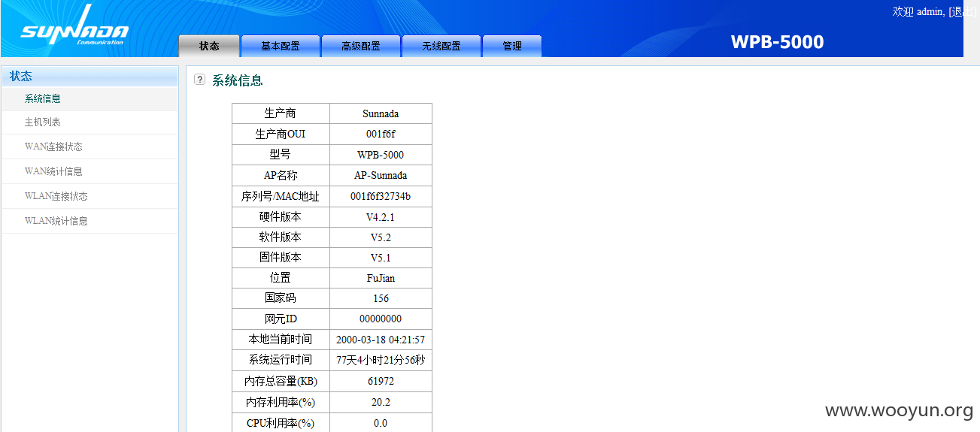The image size is (980, 432).
Task: View WAN统计信息 from the sidebar
Action: (x=90, y=171)
